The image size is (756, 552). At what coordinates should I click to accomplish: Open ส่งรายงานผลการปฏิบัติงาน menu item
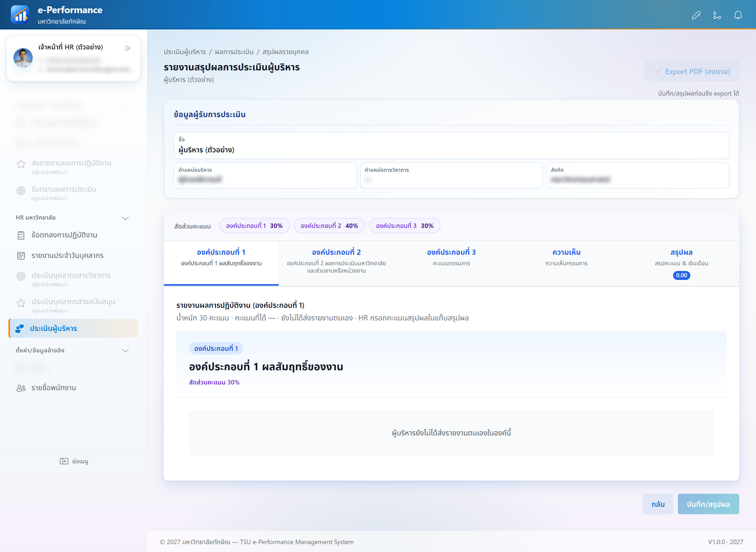coord(73,166)
